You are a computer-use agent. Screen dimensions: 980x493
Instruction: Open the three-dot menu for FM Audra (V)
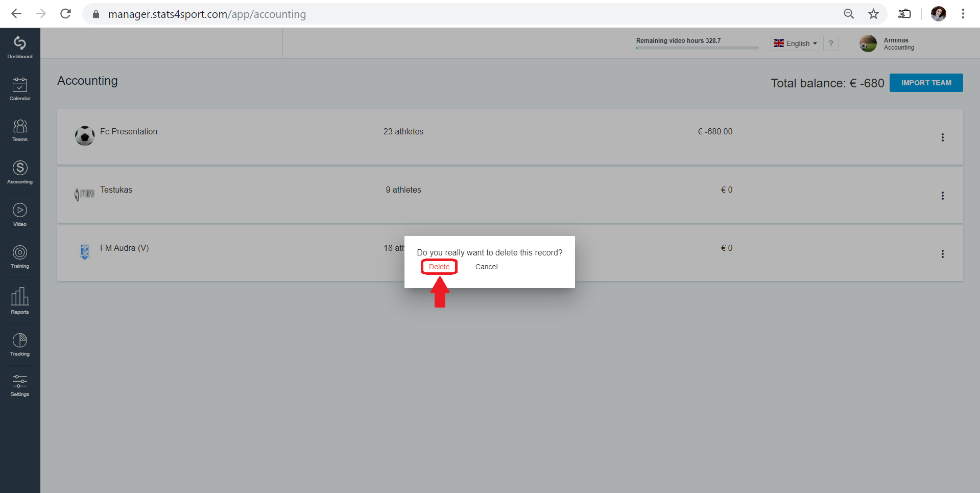click(943, 254)
